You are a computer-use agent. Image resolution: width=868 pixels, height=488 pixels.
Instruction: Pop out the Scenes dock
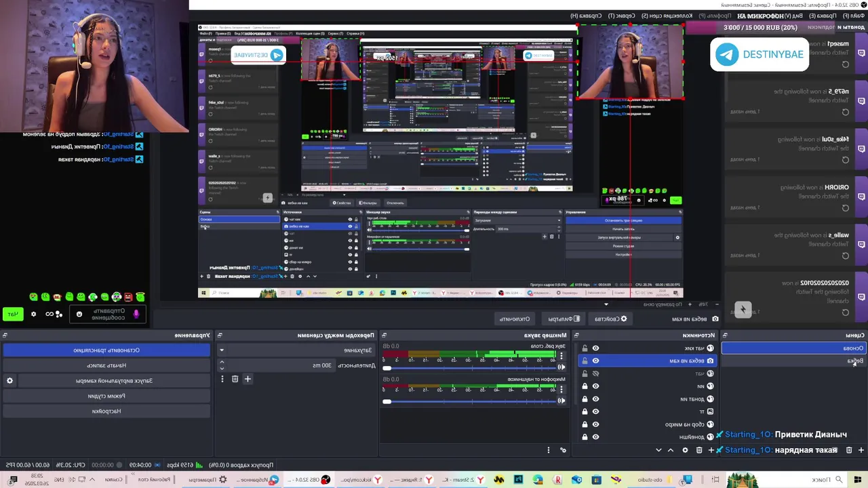(x=725, y=335)
